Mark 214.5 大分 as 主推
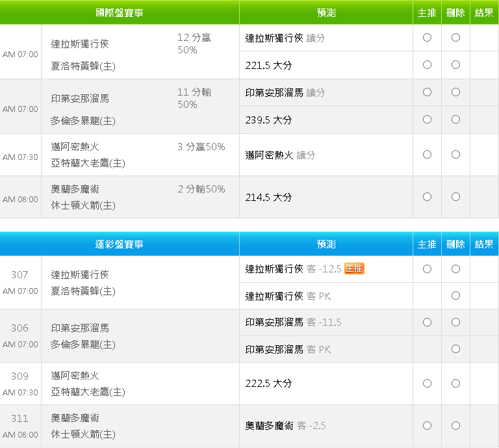Image resolution: width=499 pixels, height=448 pixels. [x=427, y=197]
